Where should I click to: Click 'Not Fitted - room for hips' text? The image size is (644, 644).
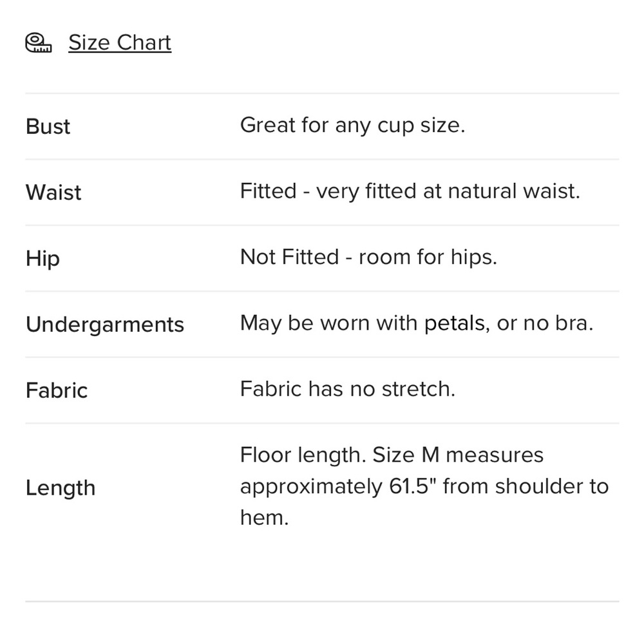pyautogui.click(x=368, y=258)
